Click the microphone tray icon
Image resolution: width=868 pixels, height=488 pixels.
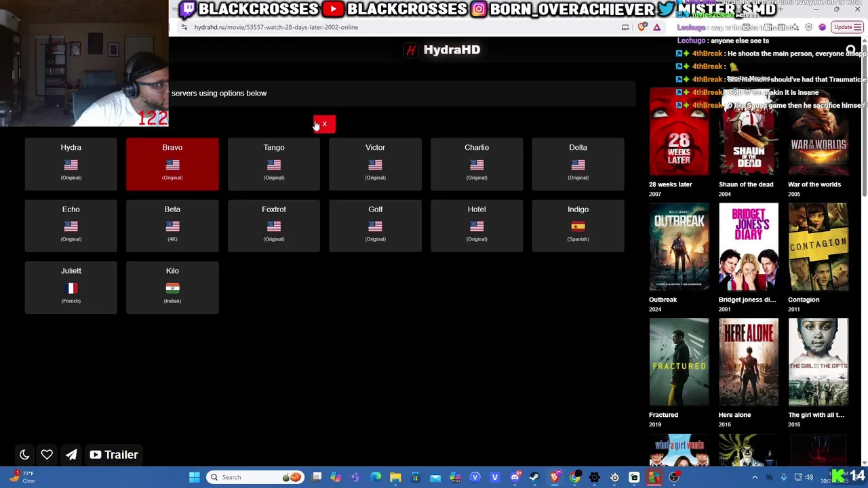coord(784,477)
